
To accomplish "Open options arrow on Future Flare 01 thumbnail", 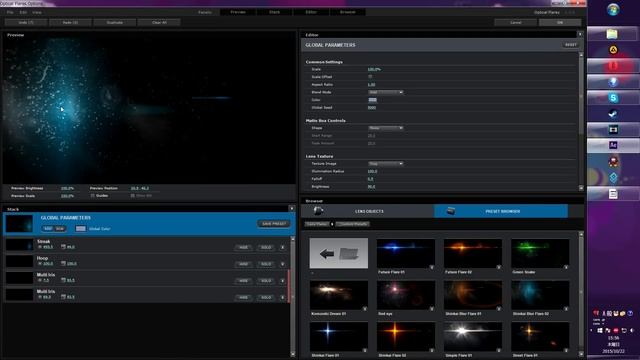I will (x=431, y=267).
